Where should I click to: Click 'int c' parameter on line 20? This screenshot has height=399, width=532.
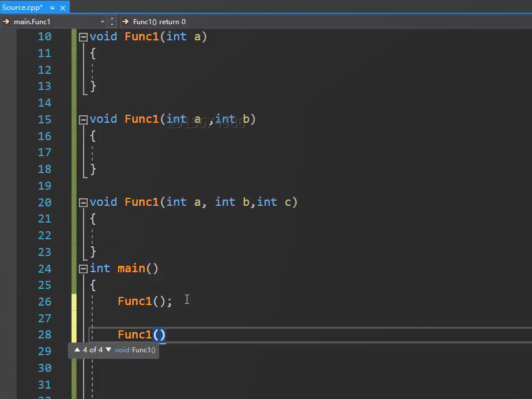click(274, 202)
